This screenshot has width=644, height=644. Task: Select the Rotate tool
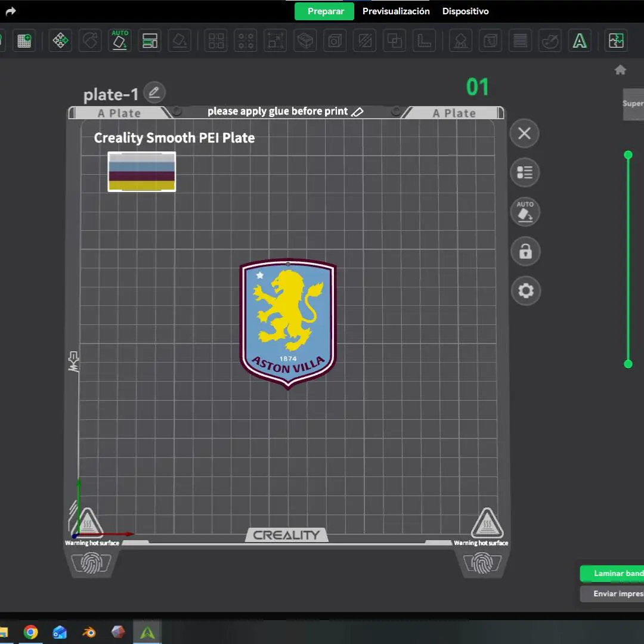coord(90,41)
